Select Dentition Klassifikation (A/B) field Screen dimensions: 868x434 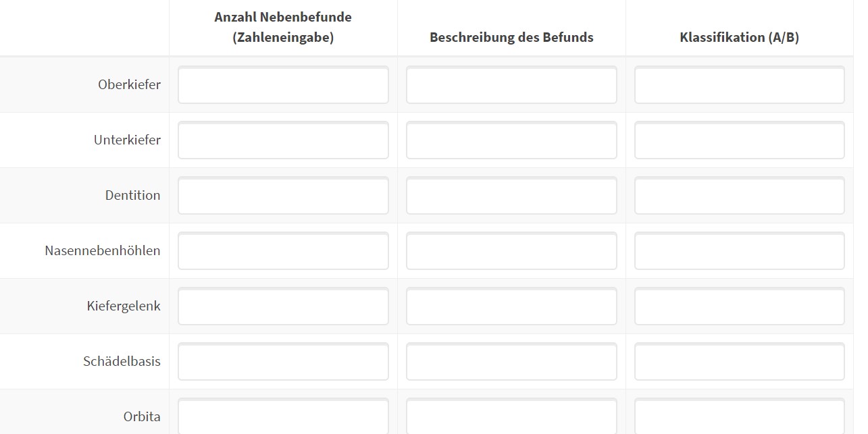[739, 196]
